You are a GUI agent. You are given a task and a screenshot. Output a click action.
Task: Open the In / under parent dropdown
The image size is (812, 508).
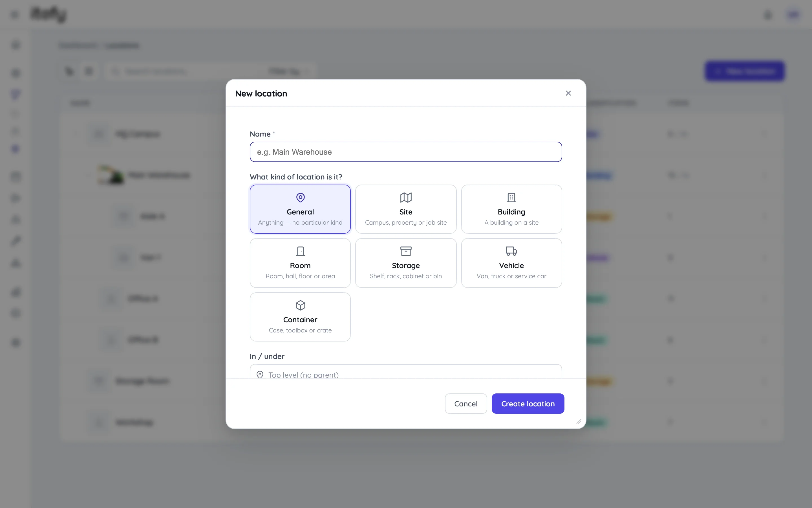[x=406, y=372]
